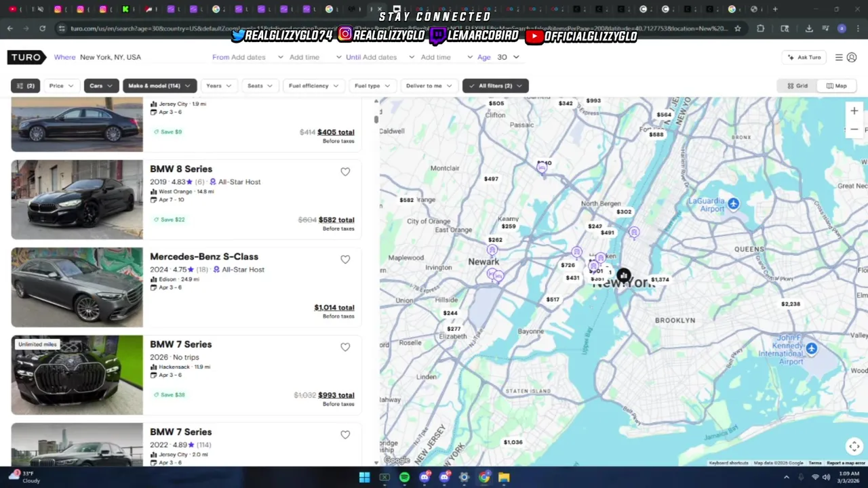868x488 pixels.
Task: Open the From Add dates picker
Action: coord(248,57)
